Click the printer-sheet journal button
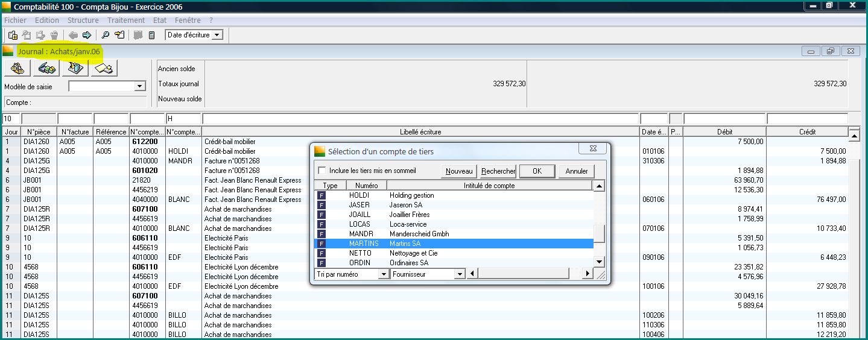The width and height of the screenshot is (868, 340). 104,69
